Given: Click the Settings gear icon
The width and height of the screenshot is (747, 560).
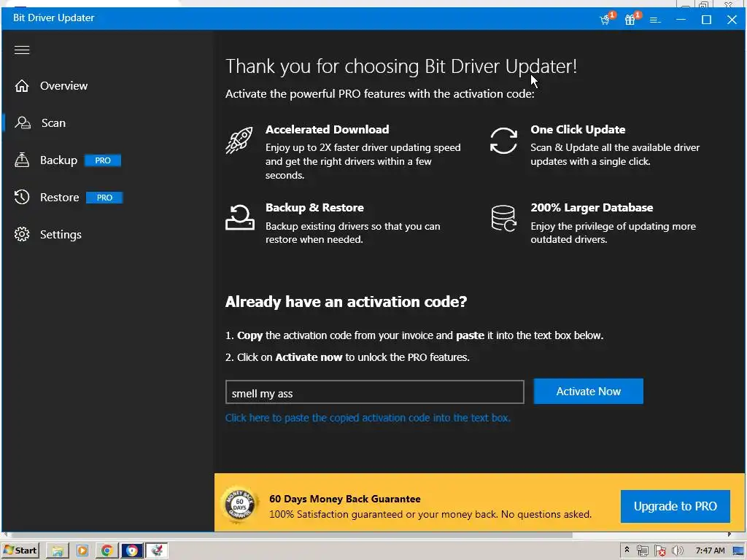Looking at the screenshot, I should tap(22, 234).
